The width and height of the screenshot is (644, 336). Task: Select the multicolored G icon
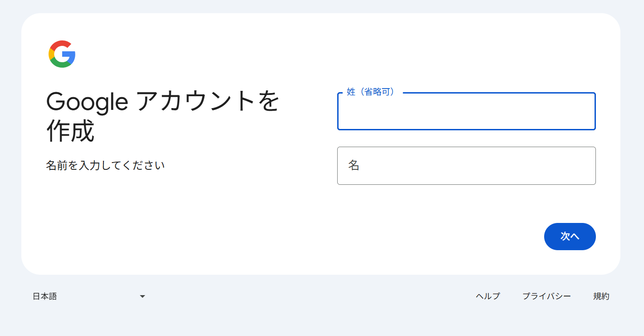click(x=63, y=53)
